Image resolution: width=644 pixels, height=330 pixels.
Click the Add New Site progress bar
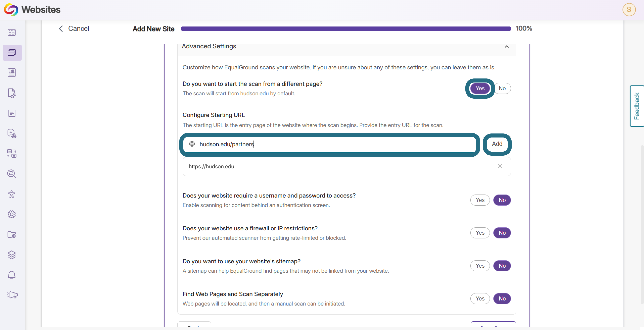pyautogui.click(x=346, y=29)
